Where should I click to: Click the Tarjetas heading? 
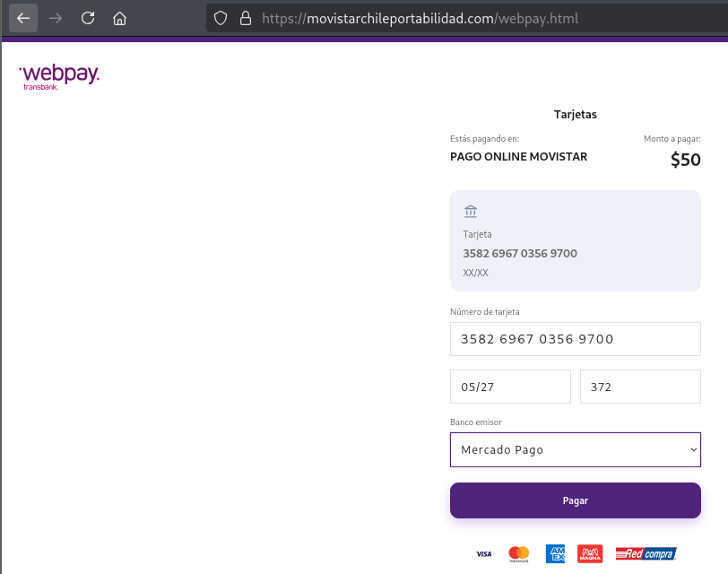tap(576, 114)
